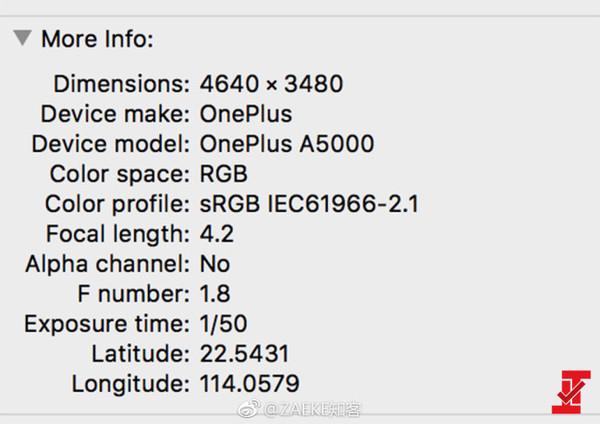Click the Color space RGB value
The width and height of the screenshot is (600, 424).
(x=224, y=174)
